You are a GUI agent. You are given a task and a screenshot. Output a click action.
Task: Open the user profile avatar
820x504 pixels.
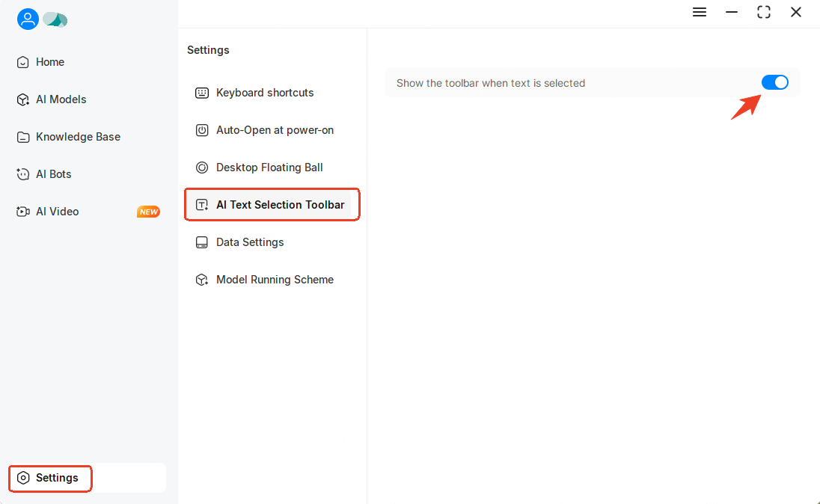(x=28, y=19)
